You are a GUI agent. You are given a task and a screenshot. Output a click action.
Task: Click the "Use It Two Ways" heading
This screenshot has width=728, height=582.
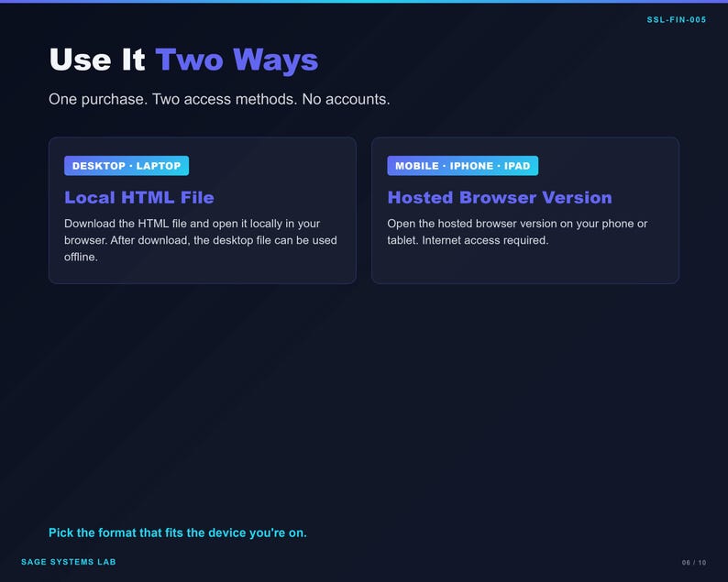183,60
